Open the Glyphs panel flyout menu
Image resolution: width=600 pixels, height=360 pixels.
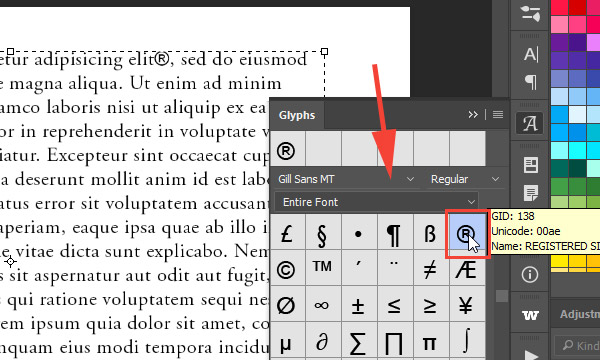[x=497, y=114]
